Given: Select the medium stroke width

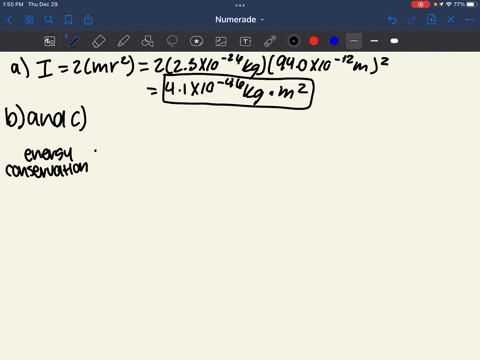Looking at the screenshot, I should pyautogui.click(x=374, y=41).
